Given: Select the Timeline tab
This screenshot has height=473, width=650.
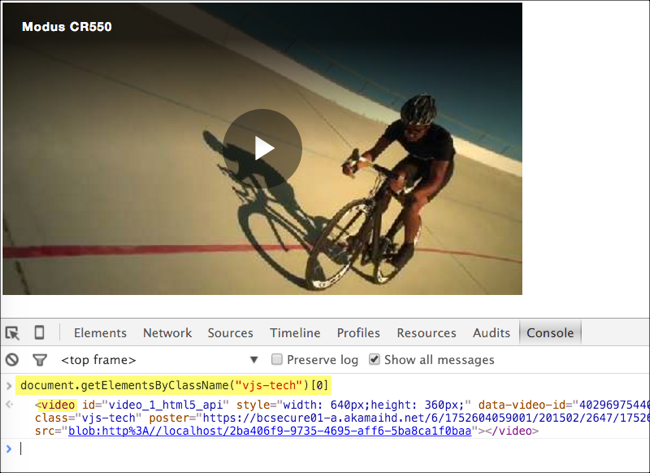Looking at the screenshot, I should pyautogui.click(x=295, y=333).
